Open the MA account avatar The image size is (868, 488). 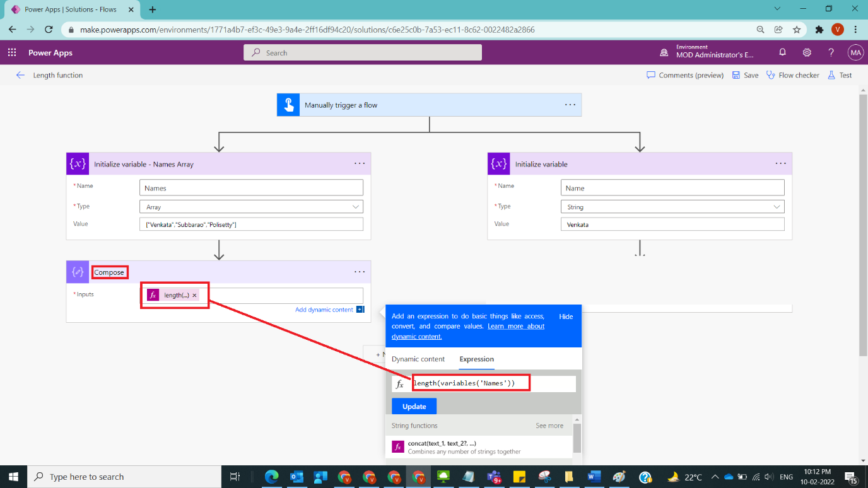click(855, 53)
